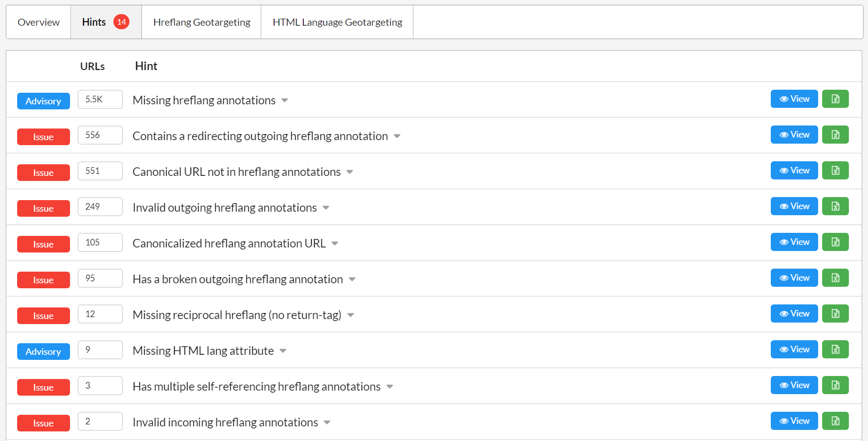868x441 pixels.
Task: Export 'Canonical URL not in hreflang annotations' spreadsheet
Action: pyautogui.click(x=835, y=170)
